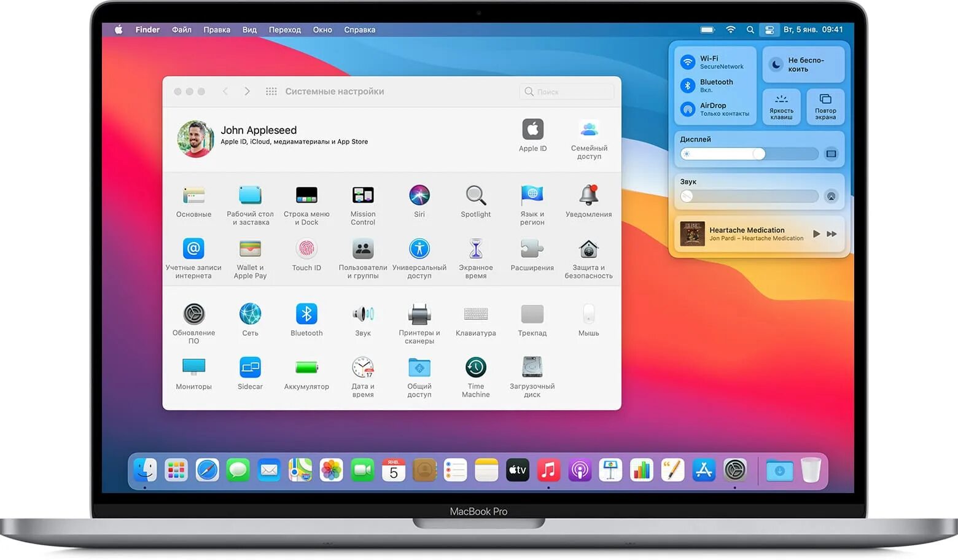Open Apple ID settings icon
Image resolution: width=958 pixels, height=560 pixels.
click(532, 130)
